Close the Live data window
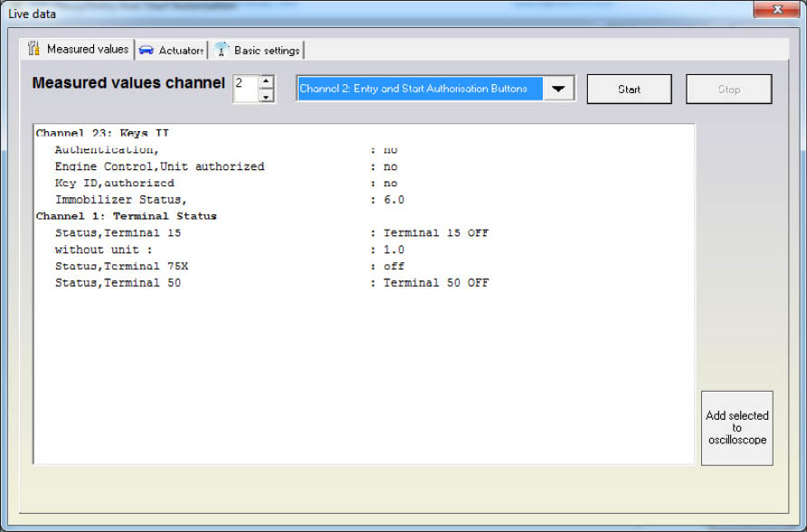 (x=777, y=12)
